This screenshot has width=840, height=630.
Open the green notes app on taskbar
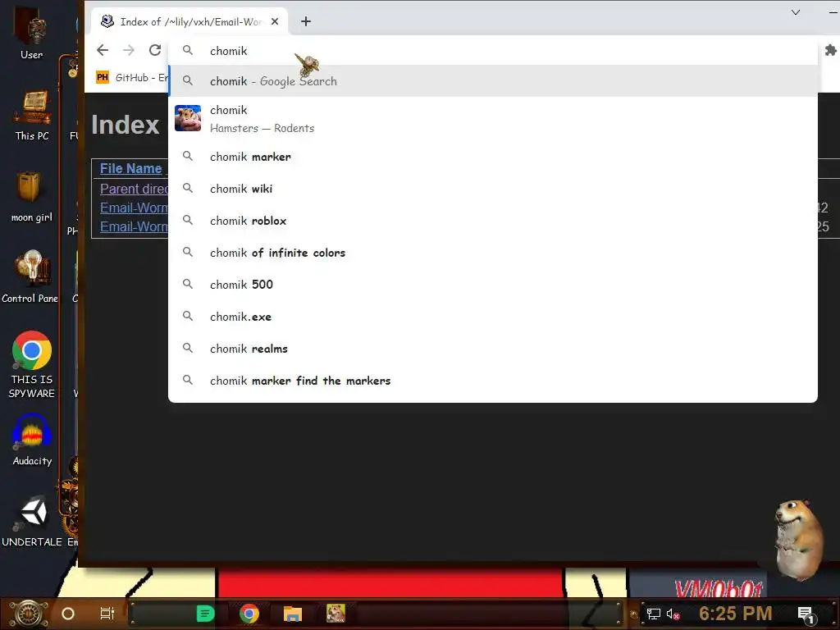[x=205, y=614]
